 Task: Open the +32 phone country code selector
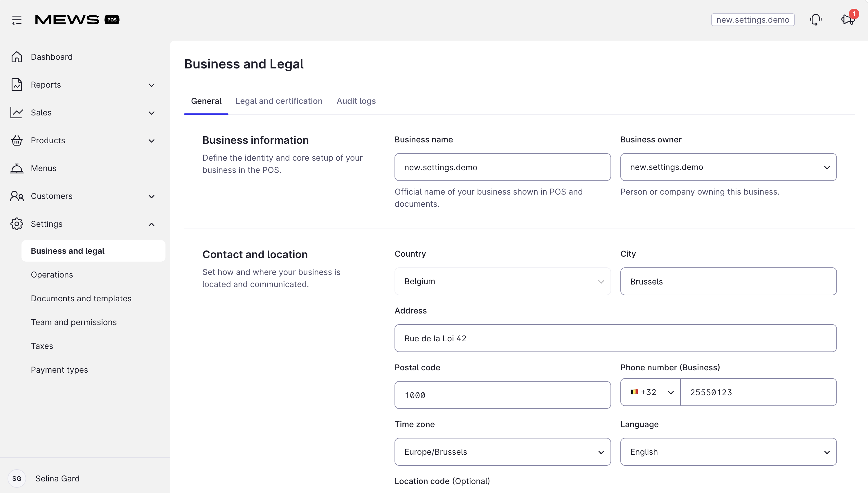click(650, 392)
